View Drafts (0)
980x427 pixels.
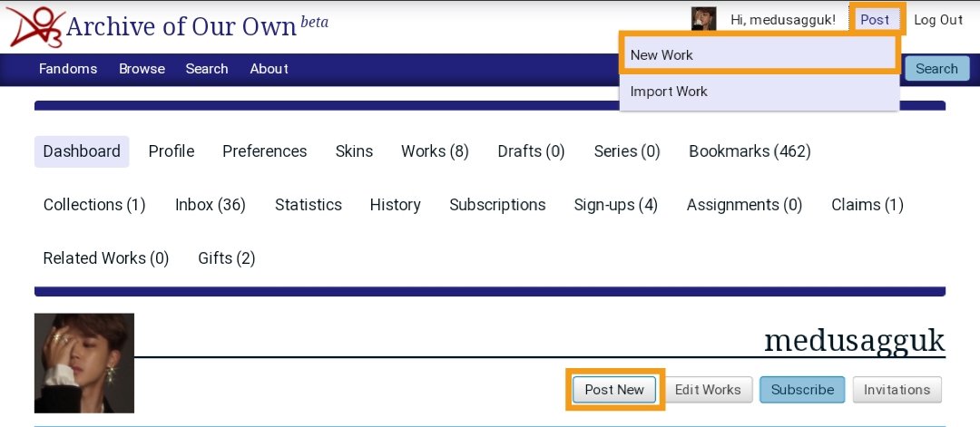(x=531, y=151)
